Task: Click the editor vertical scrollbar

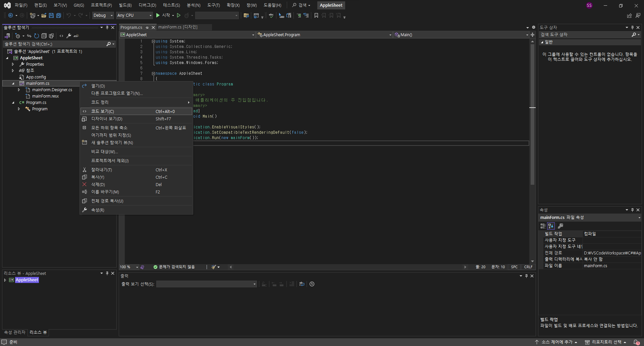Action: [x=532, y=114]
